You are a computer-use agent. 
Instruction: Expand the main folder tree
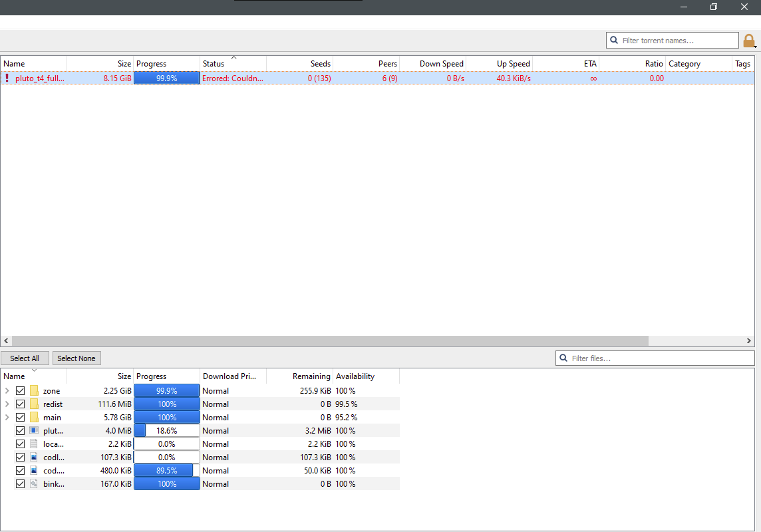pyautogui.click(x=7, y=418)
